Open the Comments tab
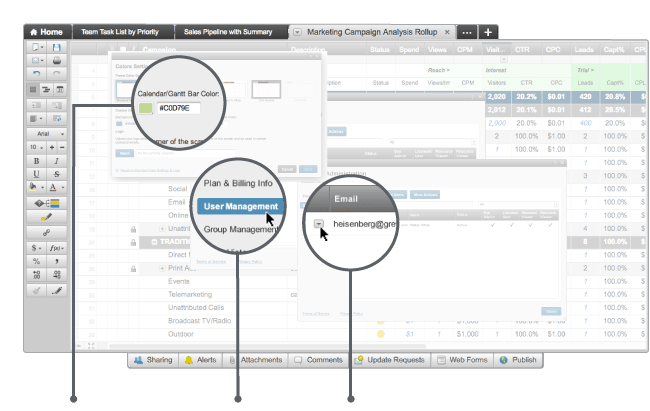 (x=319, y=360)
